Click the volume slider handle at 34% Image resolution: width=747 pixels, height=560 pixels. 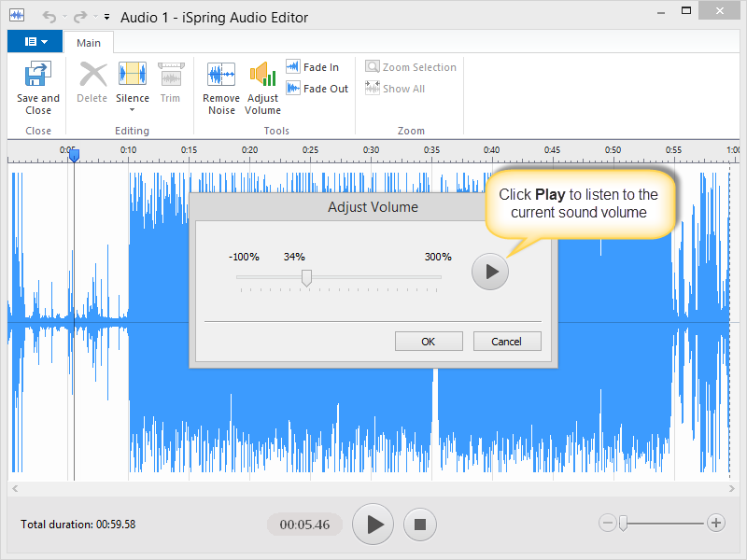(306, 277)
